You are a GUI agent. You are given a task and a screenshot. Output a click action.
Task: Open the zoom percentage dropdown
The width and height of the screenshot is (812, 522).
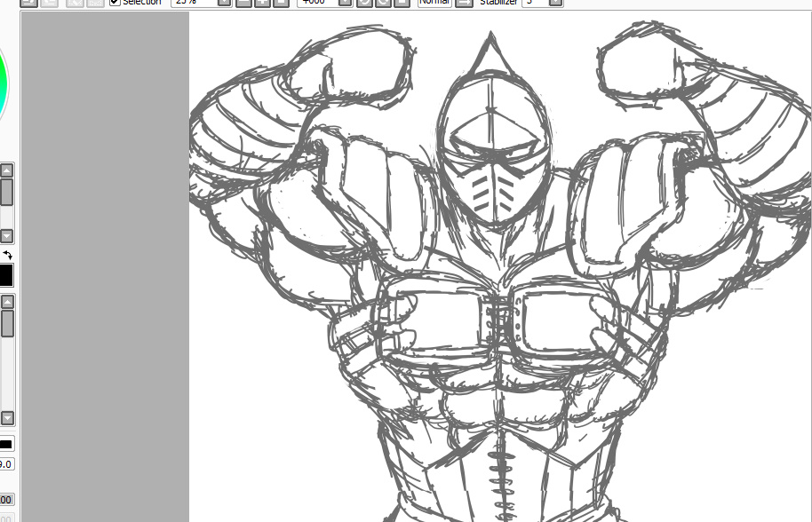pyautogui.click(x=224, y=2)
